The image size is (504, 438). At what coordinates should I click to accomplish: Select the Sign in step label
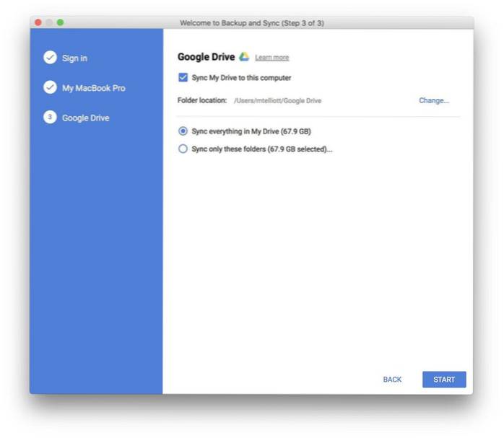[74, 58]
